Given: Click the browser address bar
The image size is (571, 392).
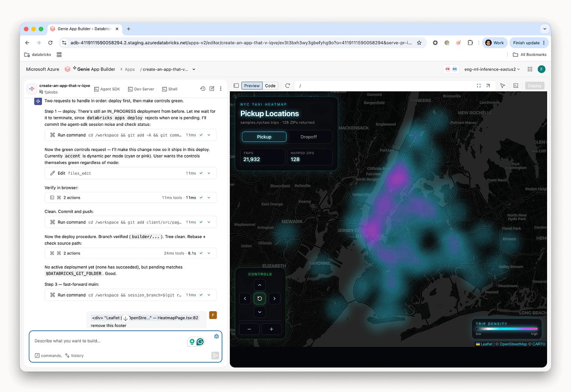Looking at the screenshot, I should point(241,43).
